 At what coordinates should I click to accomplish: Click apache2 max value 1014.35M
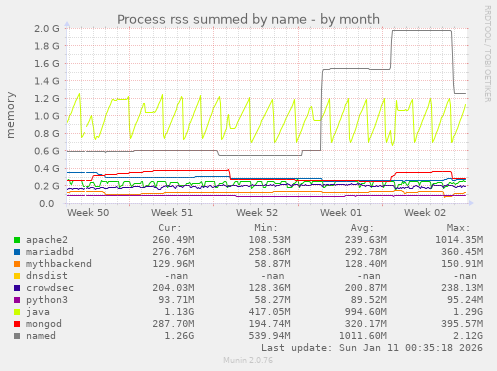(459, 240)
